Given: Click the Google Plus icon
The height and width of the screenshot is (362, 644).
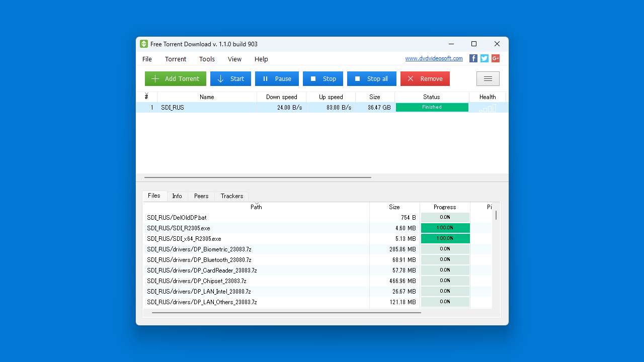Looking at the screenshot, I should point(496,58).
